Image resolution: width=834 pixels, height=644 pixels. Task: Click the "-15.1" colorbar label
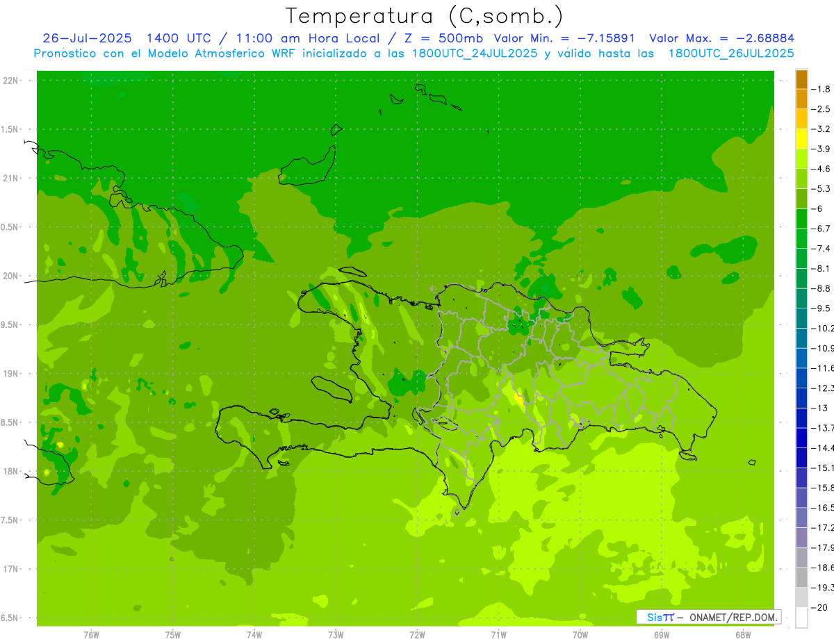point(822,468)
